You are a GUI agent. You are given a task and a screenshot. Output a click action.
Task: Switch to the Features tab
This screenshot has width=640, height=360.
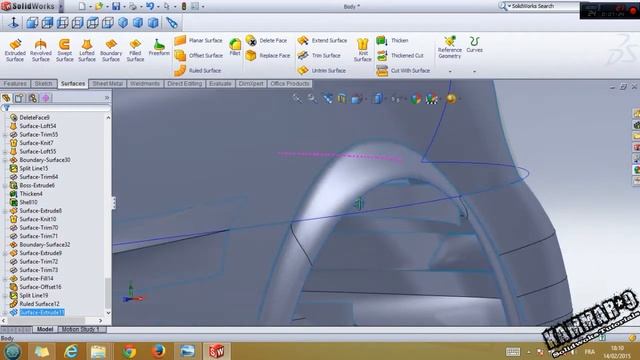(15, 84)
